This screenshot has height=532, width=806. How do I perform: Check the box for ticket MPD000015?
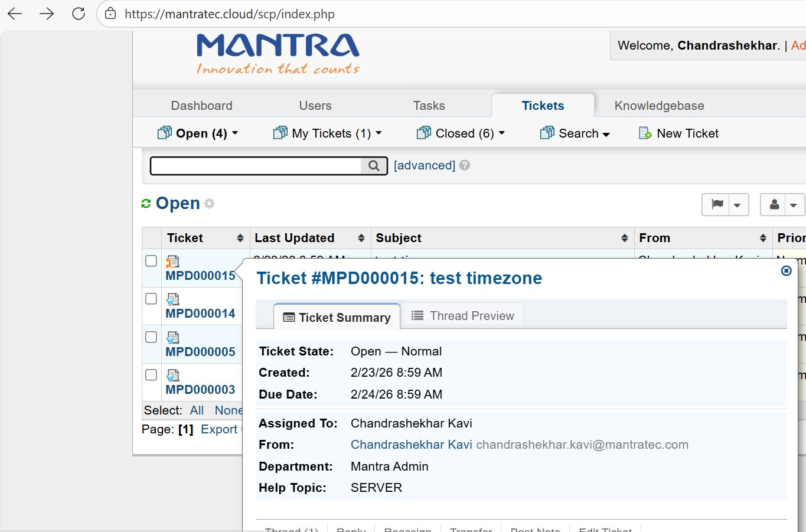click(151, 261)
